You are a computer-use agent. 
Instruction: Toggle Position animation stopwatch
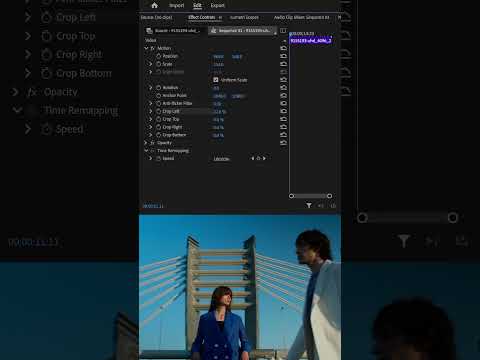pyautogui.click(x=159, y=56)
